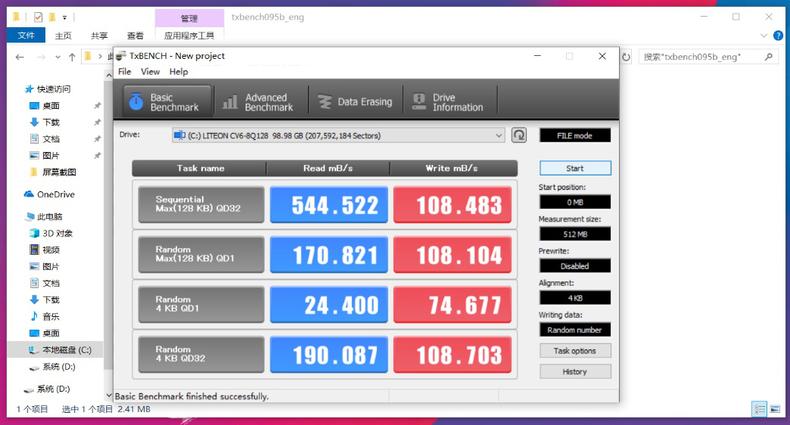
Task: Open the Basic Benchmark tab
Action: [x=168, y=102]
